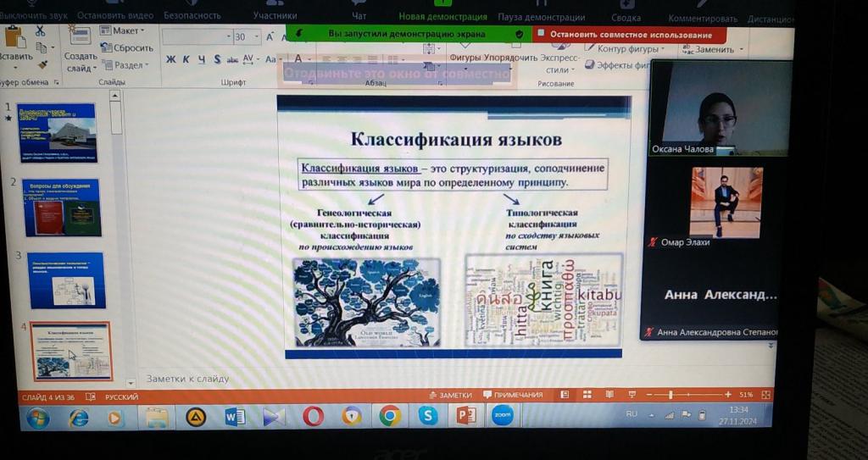868x460 pixels.
Task: Switch to slide sorter view
Action: pyautogui.click(x=587, y=395)
